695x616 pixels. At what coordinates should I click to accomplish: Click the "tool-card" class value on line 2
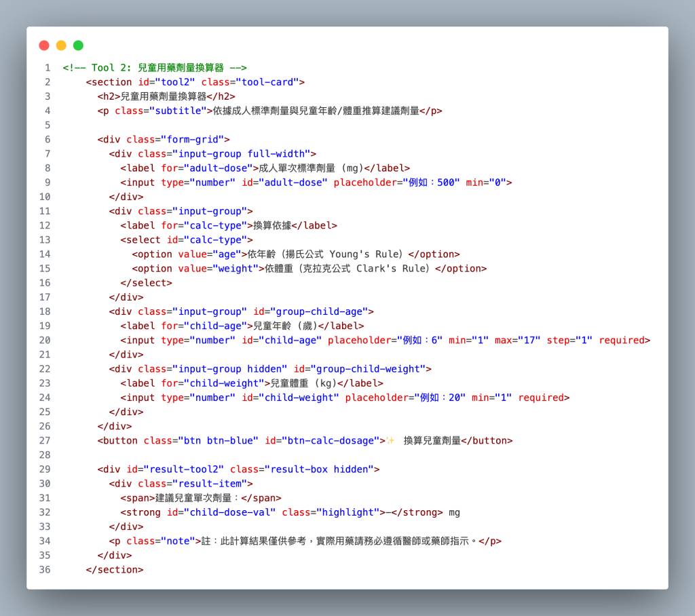pyautogui.click(x=267, y=82)
